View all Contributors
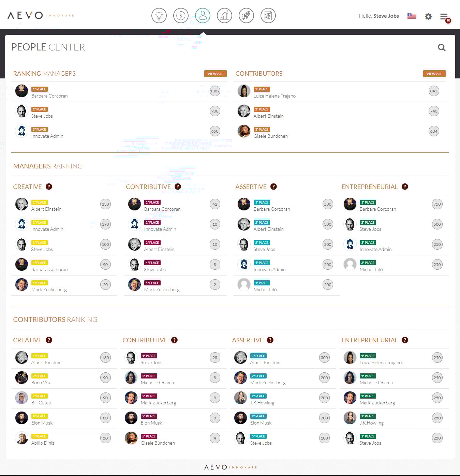The height and width of the screenshot is (476, 460). tap(434, 74)
